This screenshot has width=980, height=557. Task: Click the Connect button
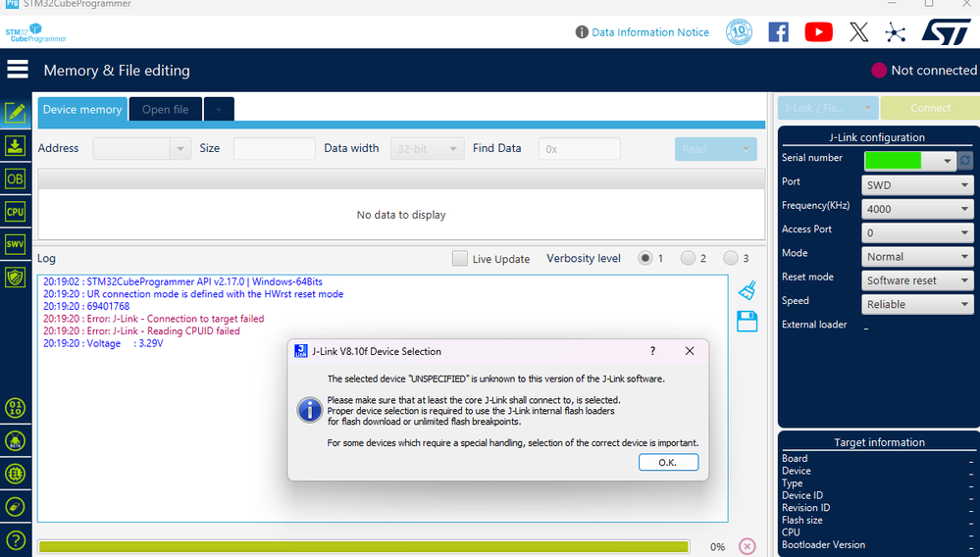coord(930,108)
